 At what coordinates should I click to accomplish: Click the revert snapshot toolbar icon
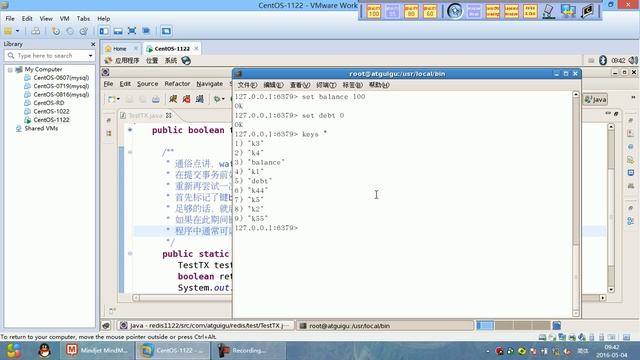click(x=70, y=31)
